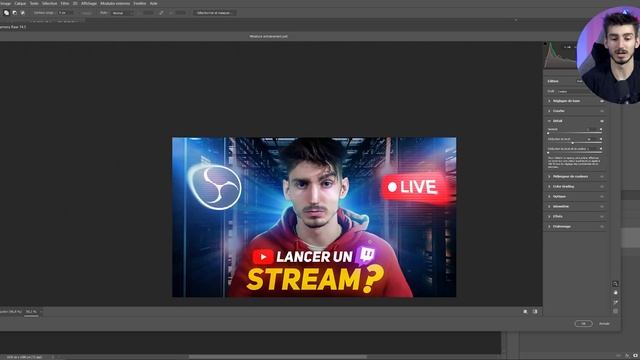This screenshot has height=360, width=640.
Task: Click the thumbnail image in the preview
Action: [314, 217]
